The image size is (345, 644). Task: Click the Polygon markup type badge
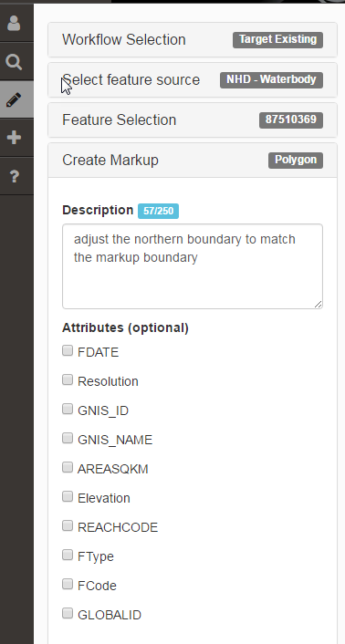tap(296, 161)
